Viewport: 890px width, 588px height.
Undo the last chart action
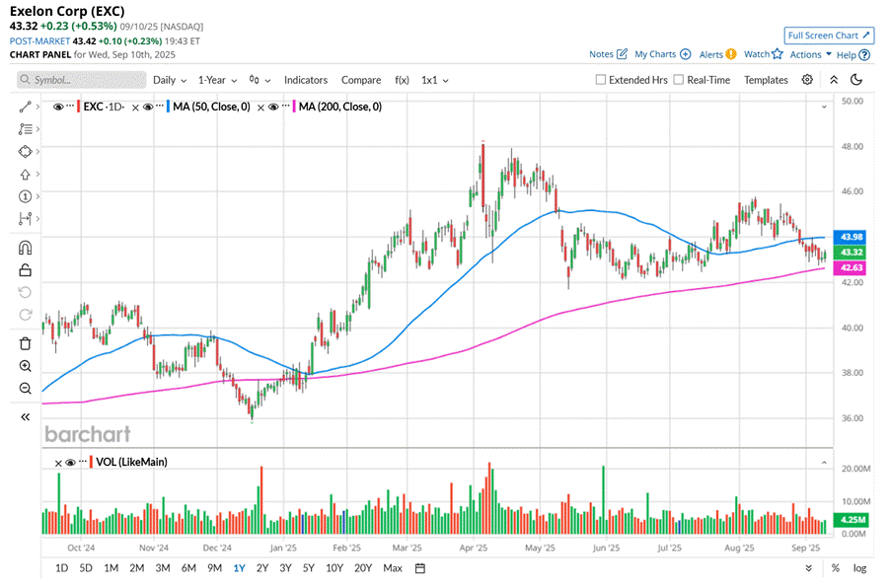click(25, 292)
